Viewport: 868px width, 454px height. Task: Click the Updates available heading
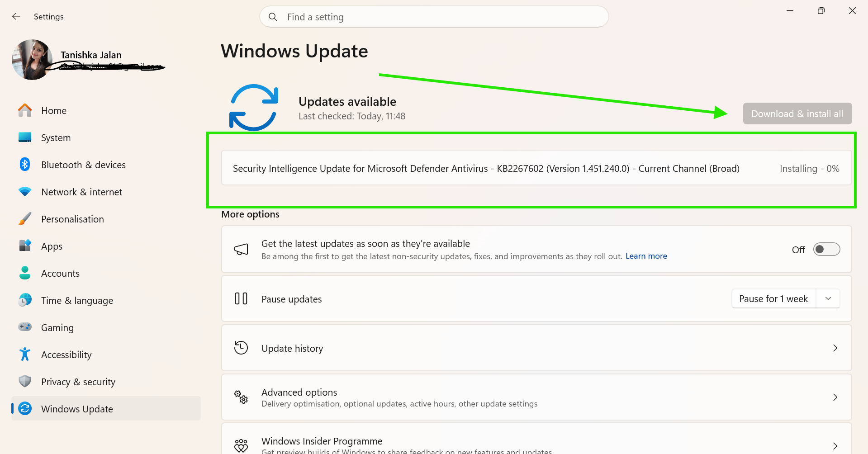pyautogui.click(x=347, y=101)
